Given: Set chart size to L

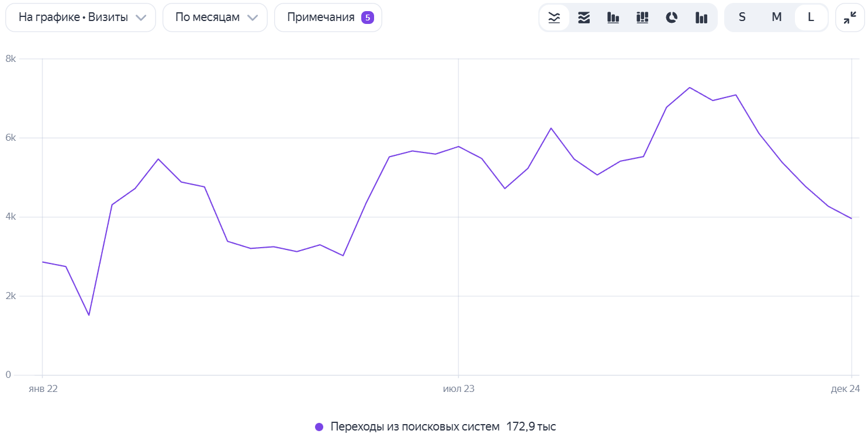Looking at the screenshot, I should click(x=811, y=18).
